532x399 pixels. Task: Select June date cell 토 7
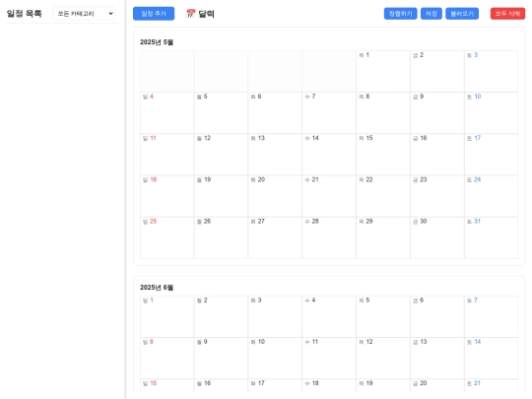tap(491, 316)
